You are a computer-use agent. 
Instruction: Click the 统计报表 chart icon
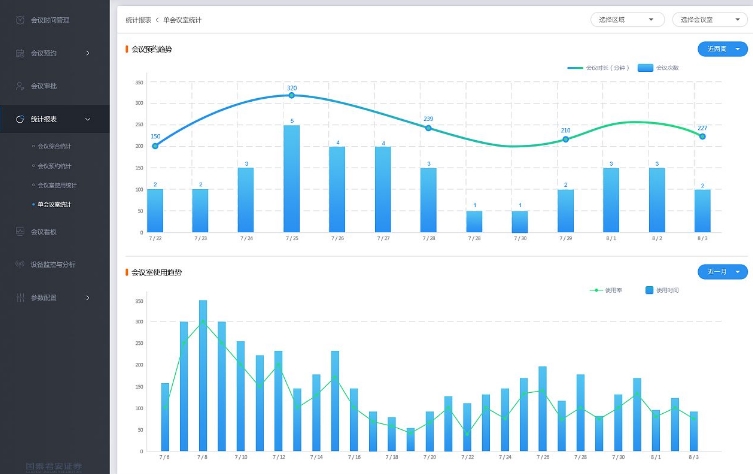tap(20, 119)
